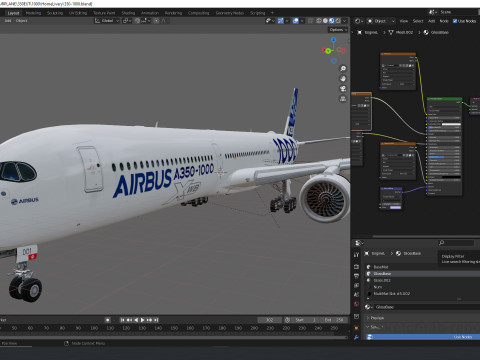Switch to material preview shading

(x=332, y=21)
